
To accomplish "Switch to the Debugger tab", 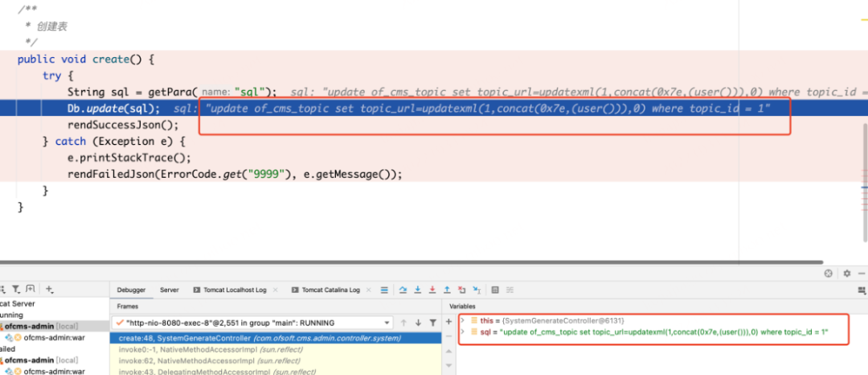I will point(131,290).
